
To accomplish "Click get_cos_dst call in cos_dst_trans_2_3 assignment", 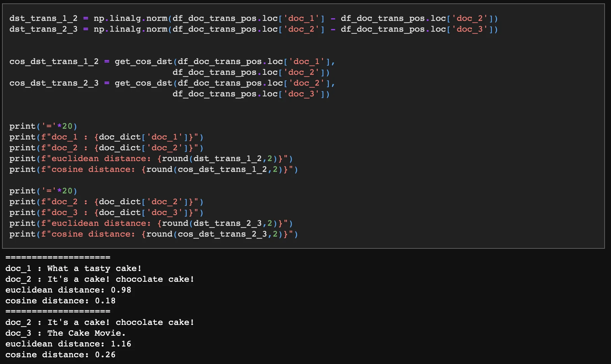I will pyautogui.click(x=143, y=83).
